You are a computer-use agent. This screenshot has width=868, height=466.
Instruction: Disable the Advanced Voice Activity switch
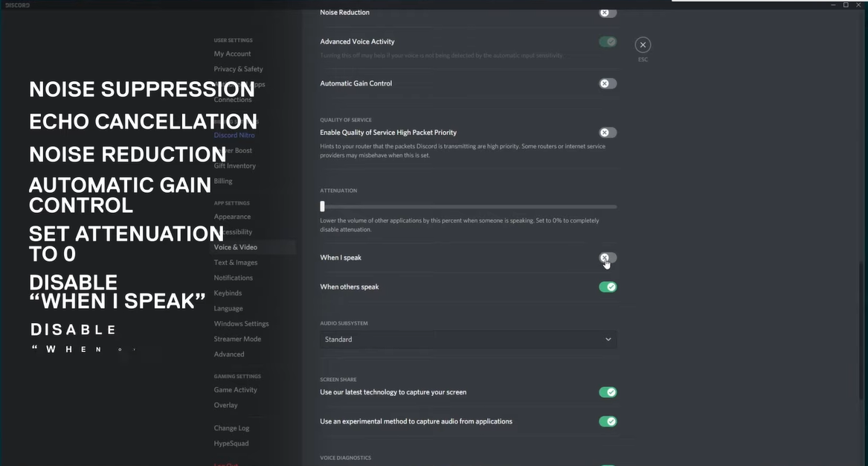point(607,42)
